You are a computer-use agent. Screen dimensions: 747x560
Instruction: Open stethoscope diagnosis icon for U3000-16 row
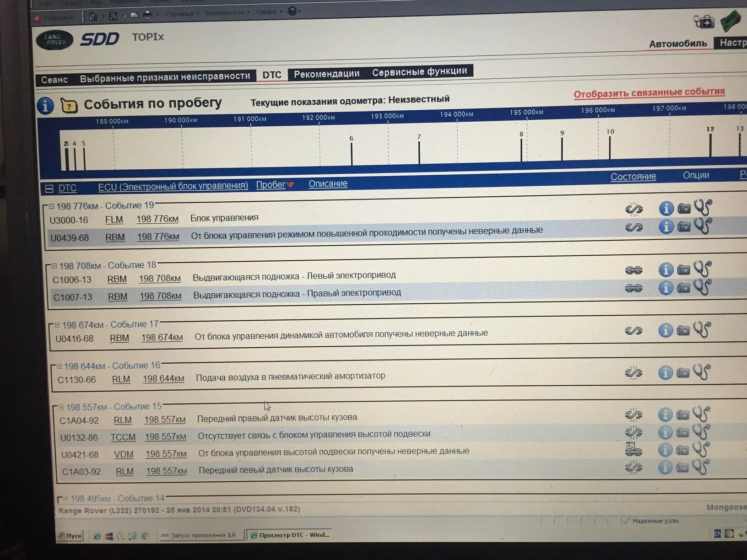(703, 207)
